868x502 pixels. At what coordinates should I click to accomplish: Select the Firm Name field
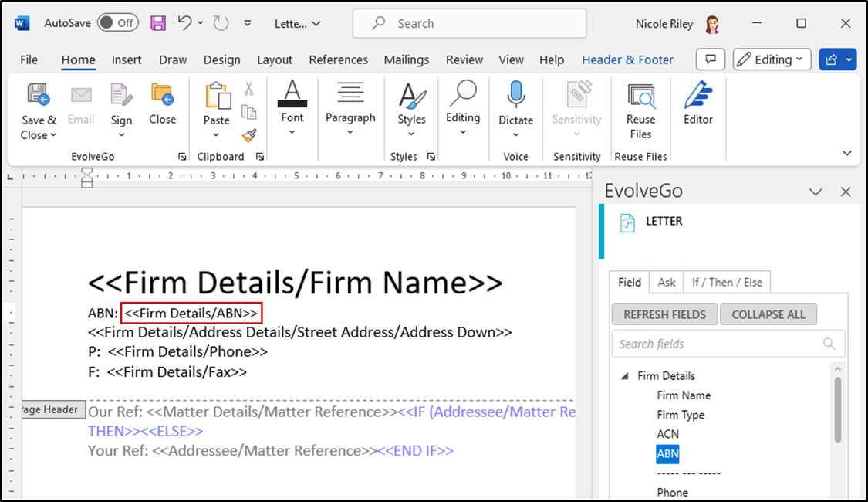(684, 395)
